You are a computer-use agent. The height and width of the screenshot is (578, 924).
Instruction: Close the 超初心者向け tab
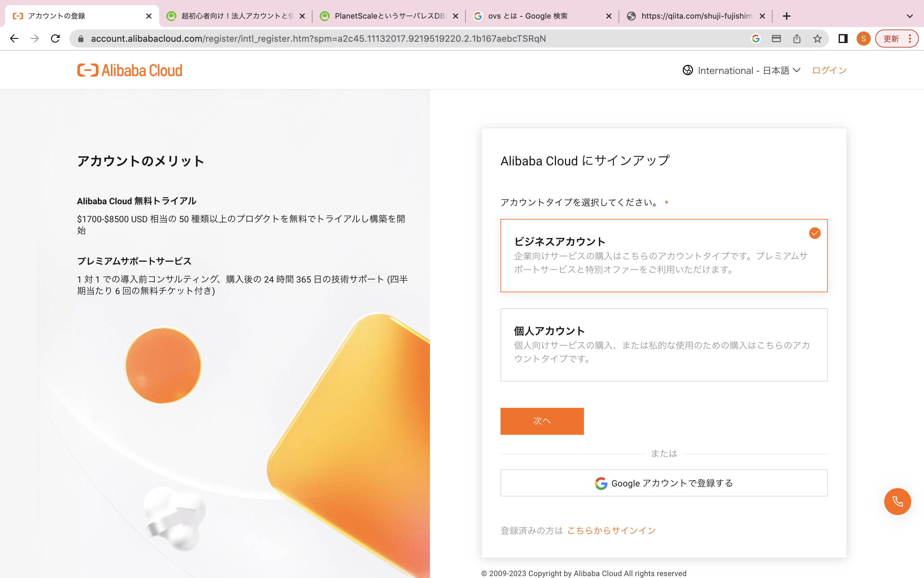[302, 16]
